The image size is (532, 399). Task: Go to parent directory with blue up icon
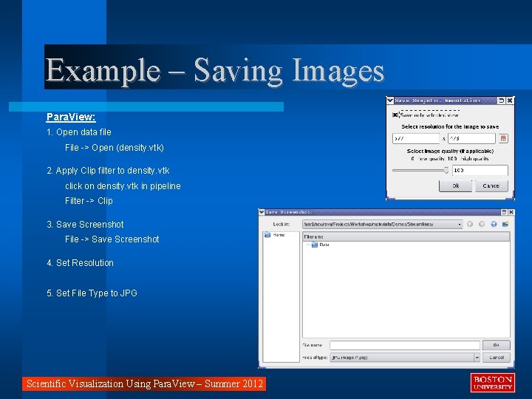tap(494, 224)
